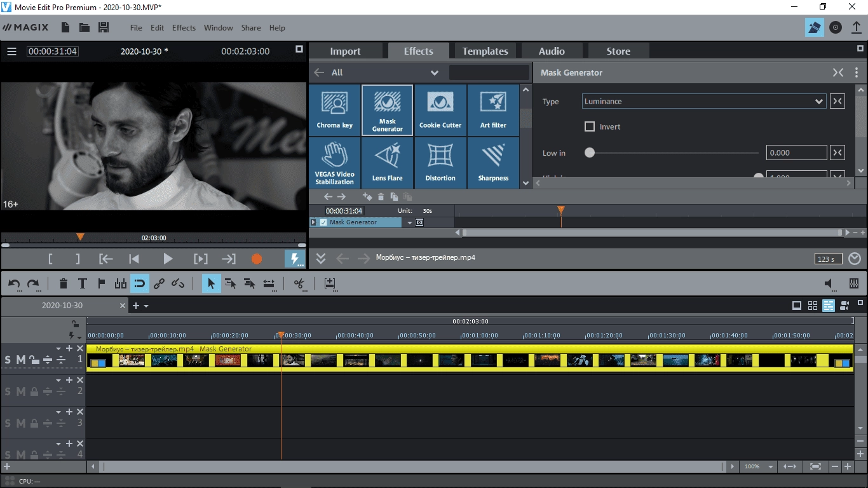Image resolution: width=868 pixels, height=488 pixels.
Task: Select the stretch objects mouse mode
Action: 269,283
